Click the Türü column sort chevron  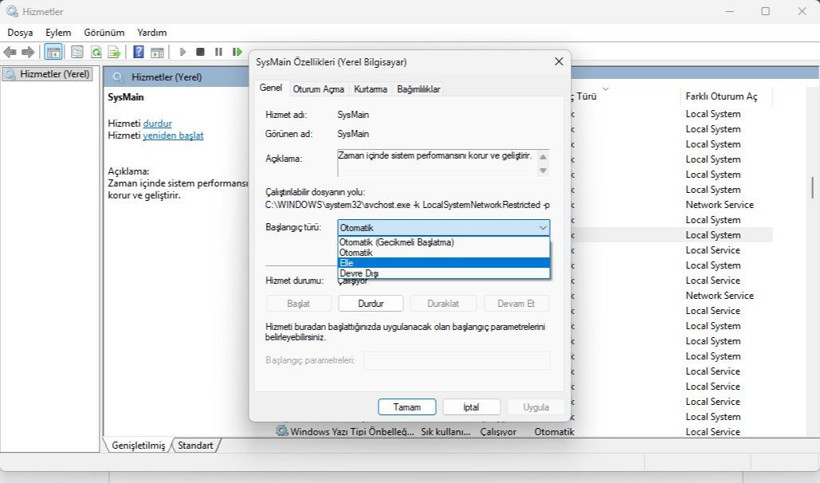coord(606,89)
